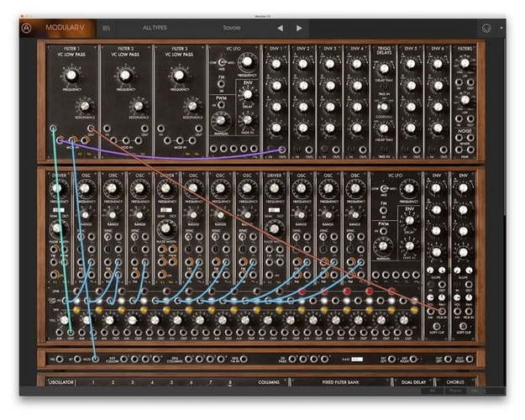Click the first SOFT CLIP button
This screenshot has height=420, width=525.
436,326
